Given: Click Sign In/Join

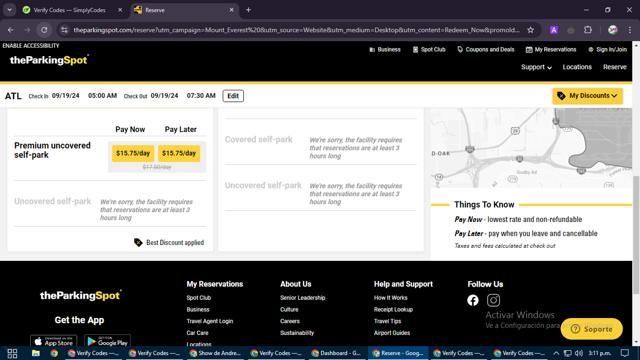Looking at the screenshot, I should tap(607, 49).
